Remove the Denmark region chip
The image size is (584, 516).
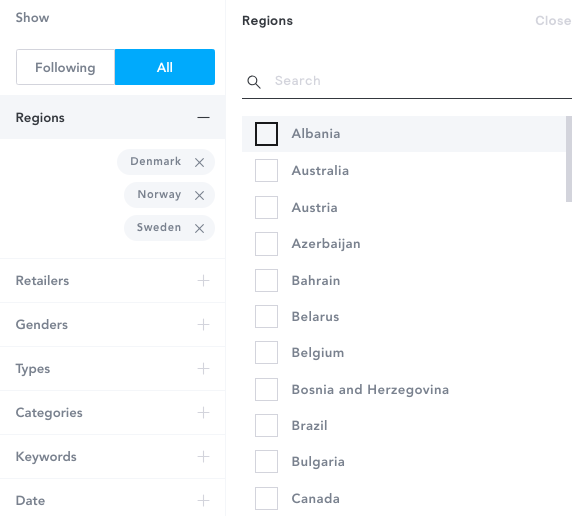[x=199, y=162]
